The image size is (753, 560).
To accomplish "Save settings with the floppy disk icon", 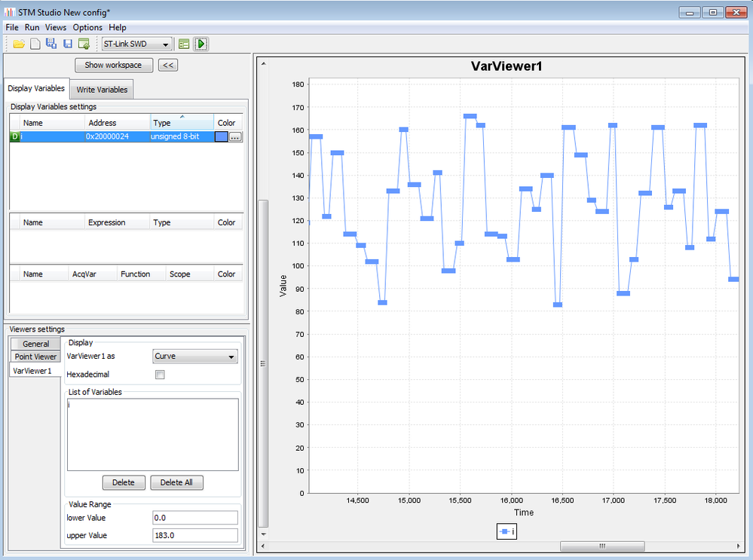I will (68, 44).
